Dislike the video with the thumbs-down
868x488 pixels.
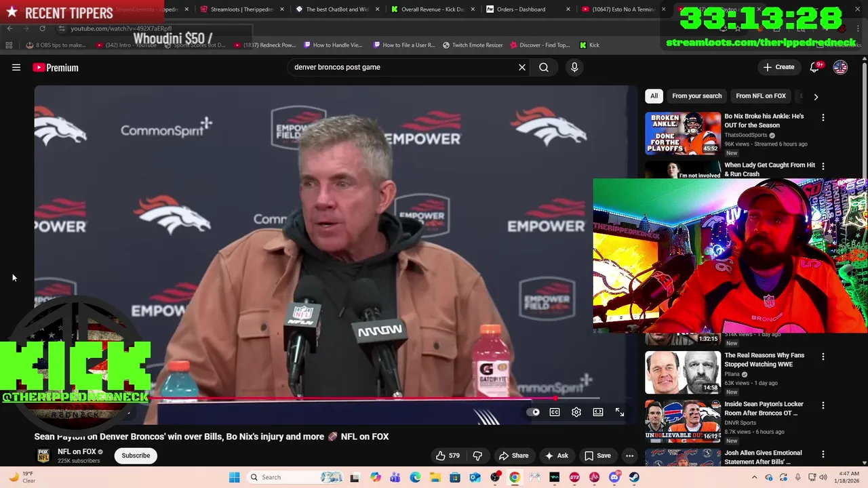[x=477, y=455]
